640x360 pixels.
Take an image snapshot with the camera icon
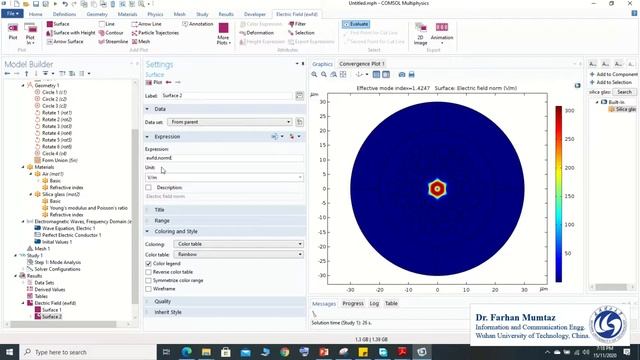pos(402,74)
